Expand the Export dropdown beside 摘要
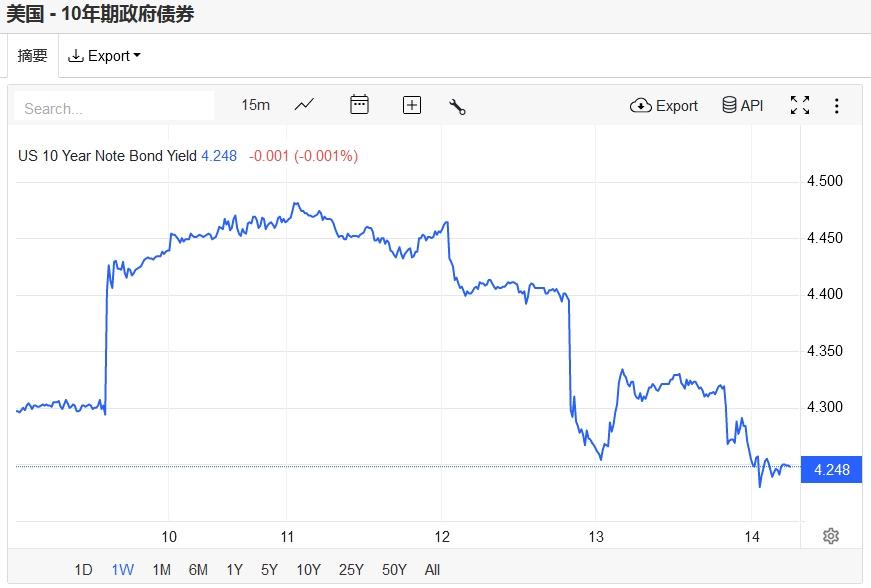Image resolution: width=871 pixels, height=588 pixels. (x=105, y=56)
